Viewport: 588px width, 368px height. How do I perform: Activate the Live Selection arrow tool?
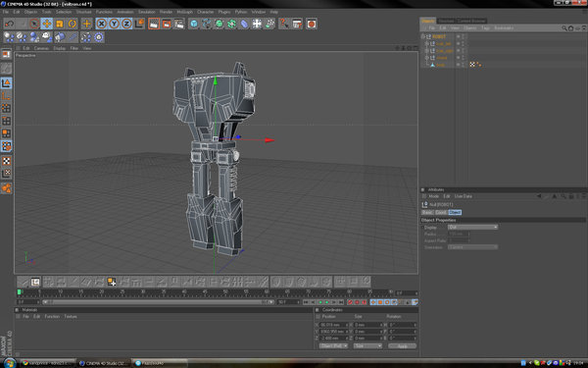click(34, 24)
